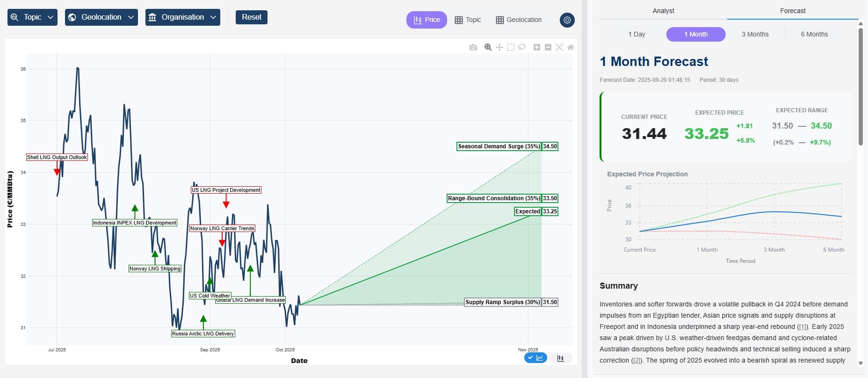868x378 pixels.
Task: Switch to the Analyst tab
Action: (x=663, y=11)
